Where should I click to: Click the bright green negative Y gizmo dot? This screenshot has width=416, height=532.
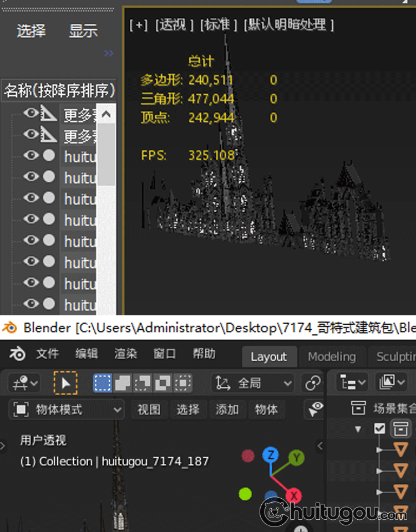(x=245, y=494)
